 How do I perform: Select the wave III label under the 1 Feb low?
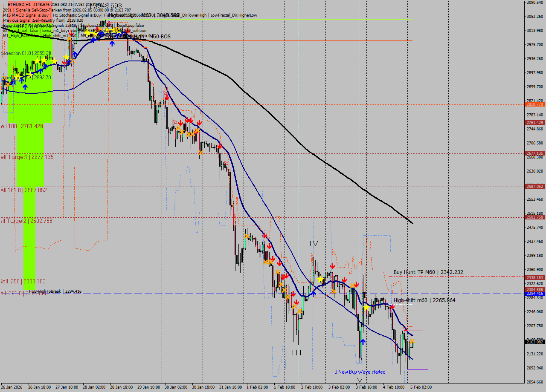click(297, 353)
